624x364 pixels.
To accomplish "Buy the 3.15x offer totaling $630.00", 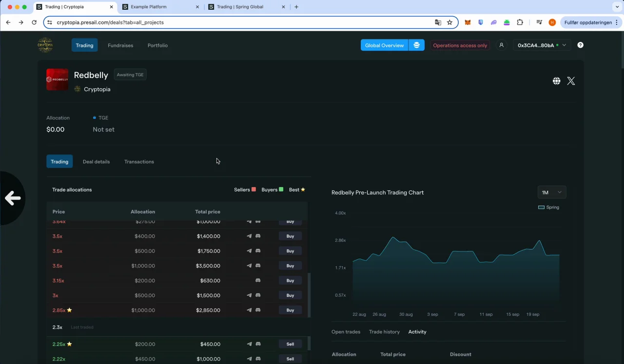I will pyautogui.click(x=290, y=281).
